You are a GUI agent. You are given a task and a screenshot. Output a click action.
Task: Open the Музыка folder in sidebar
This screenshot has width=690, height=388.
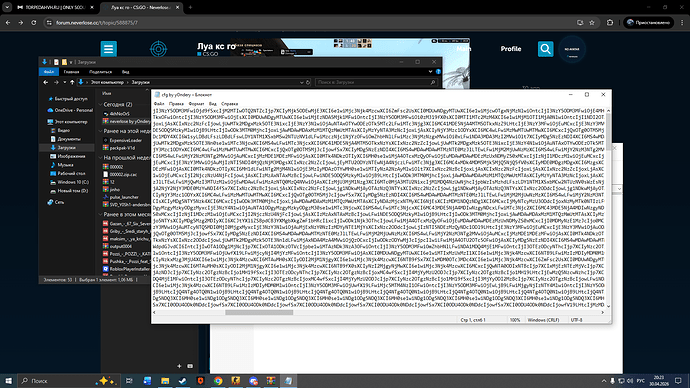coord(62,165)
